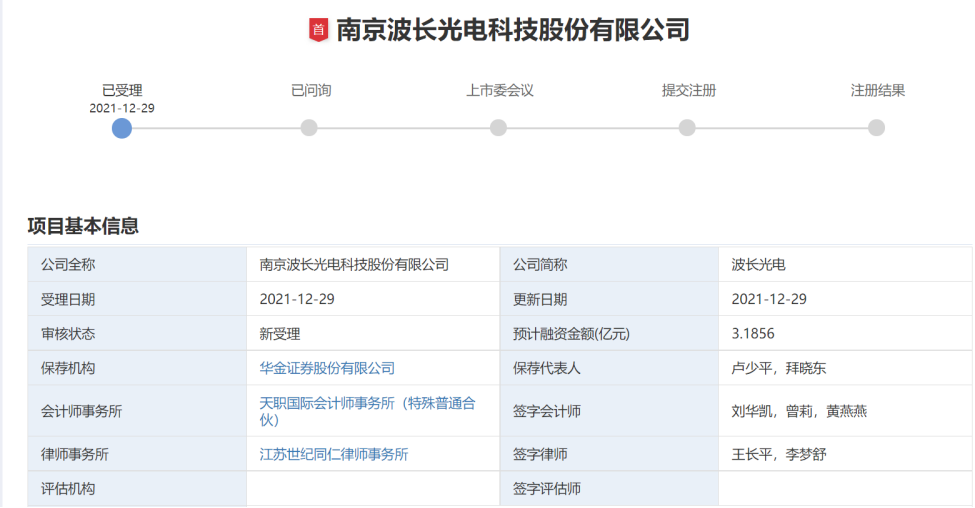Screen dimensions: 975x508
Task: Click the 签字律师 label cell
Action: point(609,454)
